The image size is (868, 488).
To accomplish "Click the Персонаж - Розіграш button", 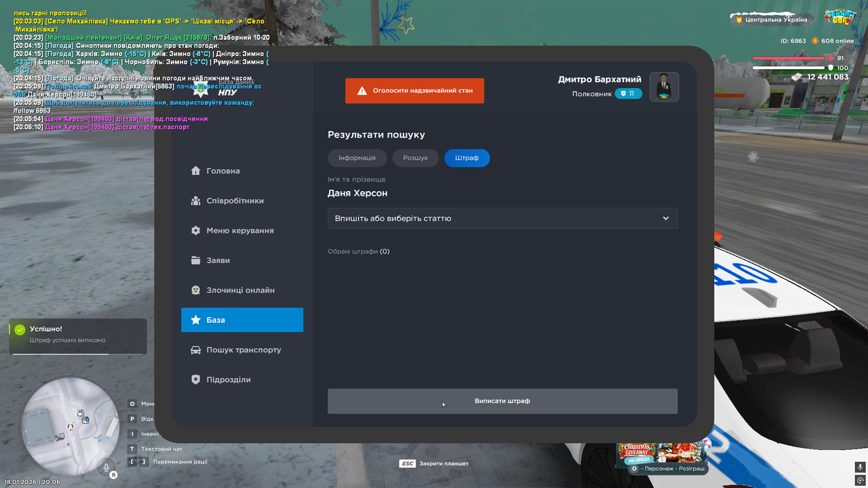I will pyautogui.click(x=668, y=469).
